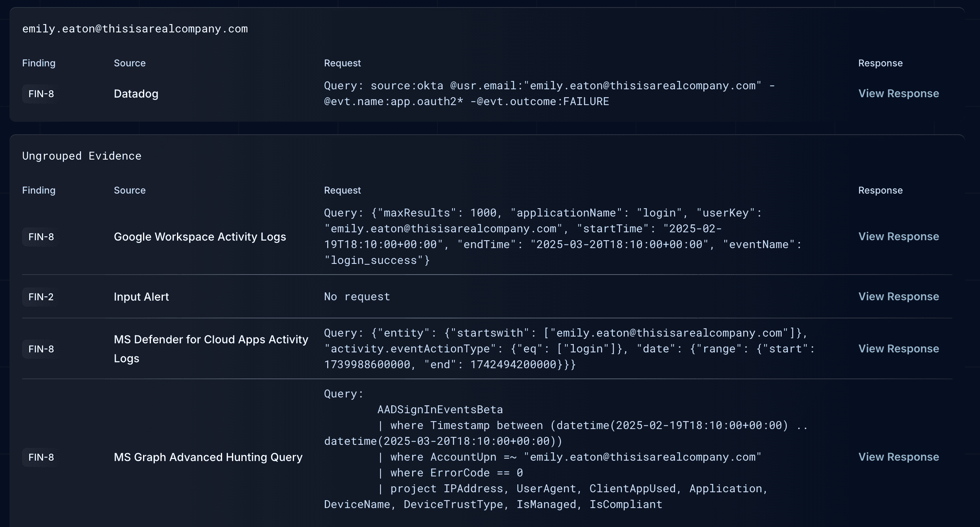Open View Response for Google Workspace Activity Logs
The width and height of the screenshot is (980, 527).
click(899, 237)
